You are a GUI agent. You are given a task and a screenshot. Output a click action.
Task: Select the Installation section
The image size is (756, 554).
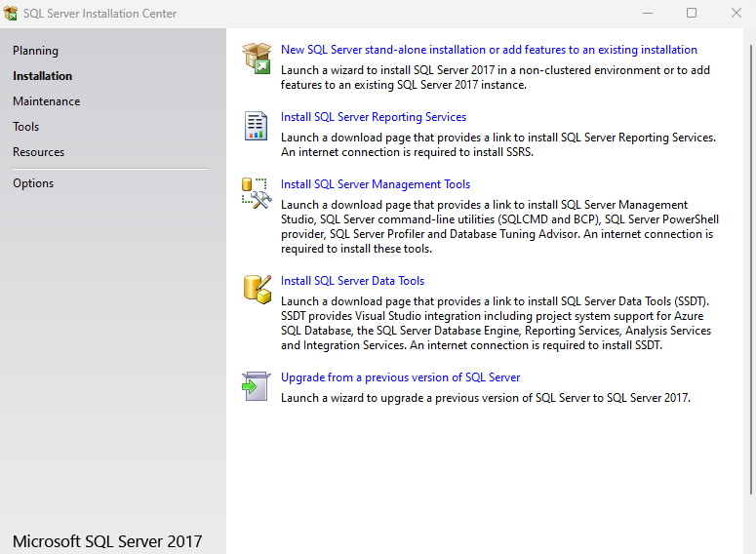42,76
